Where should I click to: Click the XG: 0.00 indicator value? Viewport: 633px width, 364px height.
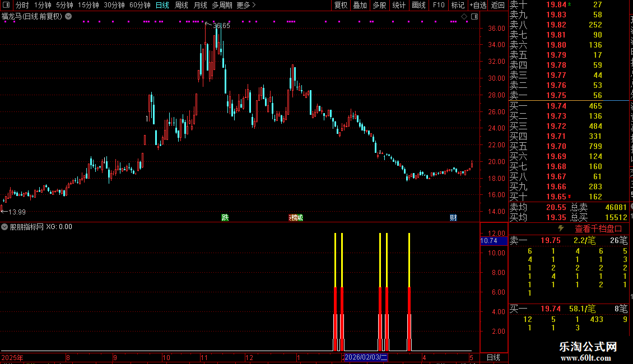pos(59,227)
